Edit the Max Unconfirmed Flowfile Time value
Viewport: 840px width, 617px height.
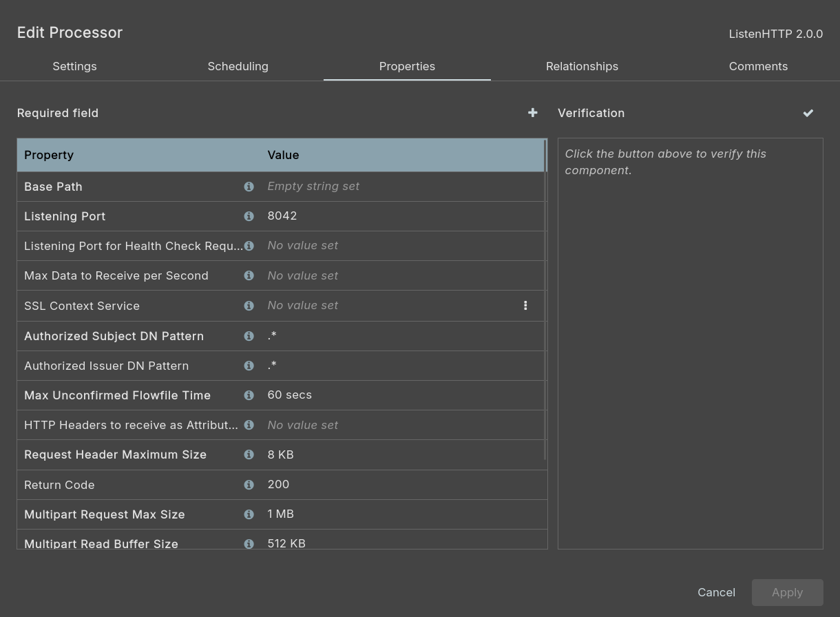click(289, 395)
